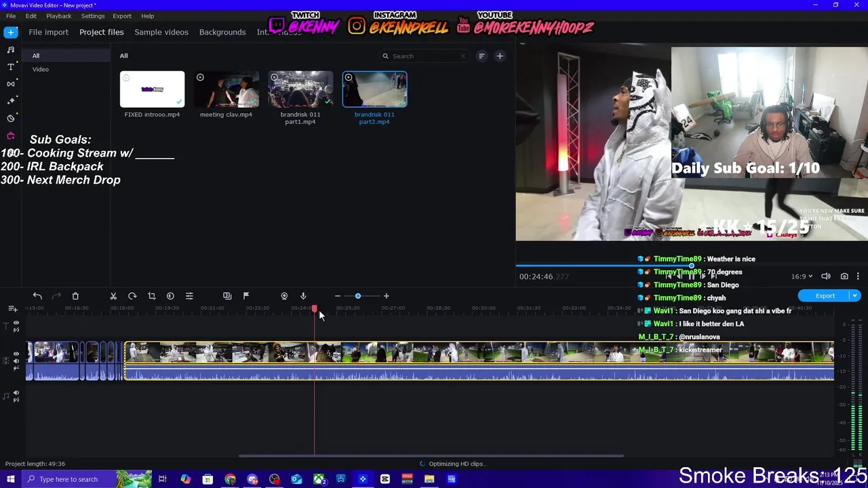This screenshot has width=868, height=488.
Task: Click the timeline zoom slider handle
Action: point(358,296)
